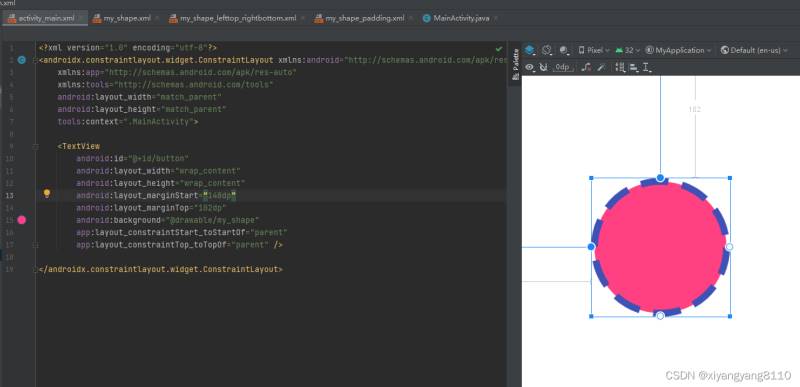The height and width of the screenshot is (387, 800).
Task: Click the android:id "@+id/button" value
Action: click(158, 159)
